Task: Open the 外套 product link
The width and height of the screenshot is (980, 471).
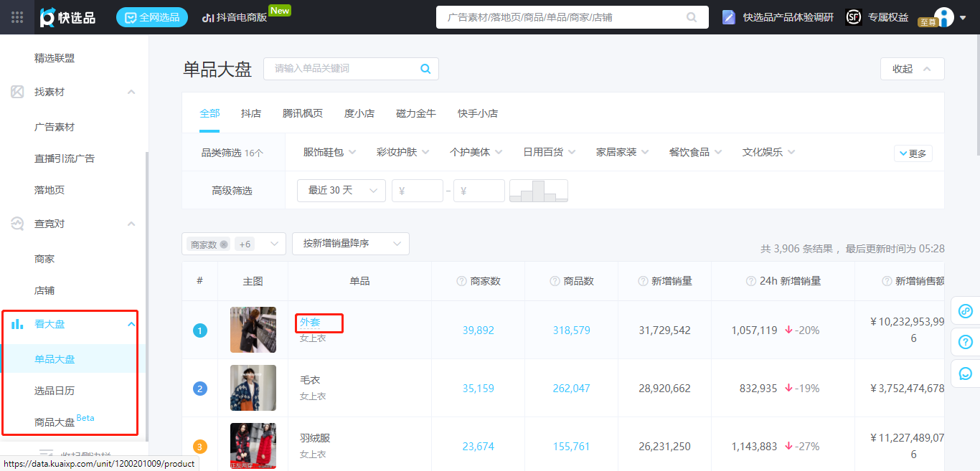Action: coord(310,323)
